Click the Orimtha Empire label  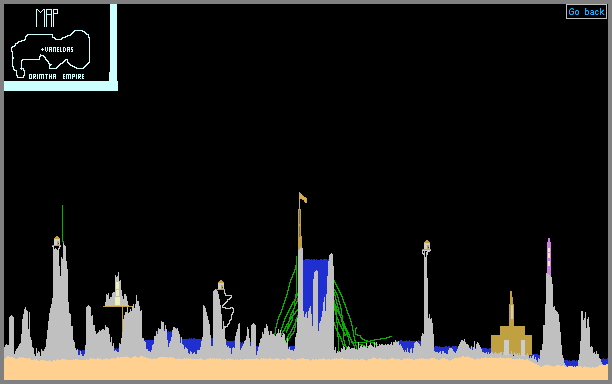pyautogui.click(x=57, y=76)
